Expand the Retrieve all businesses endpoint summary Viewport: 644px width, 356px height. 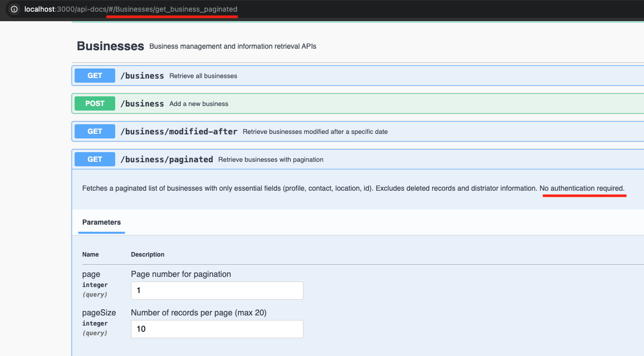203,76
